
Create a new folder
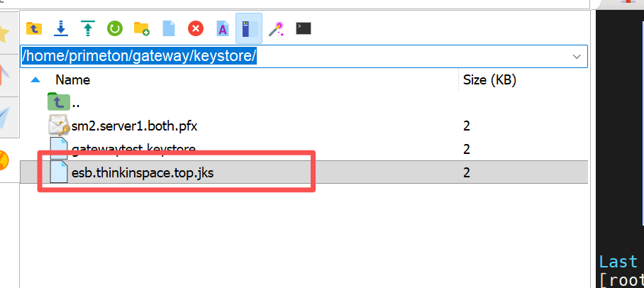pos(142,28)
